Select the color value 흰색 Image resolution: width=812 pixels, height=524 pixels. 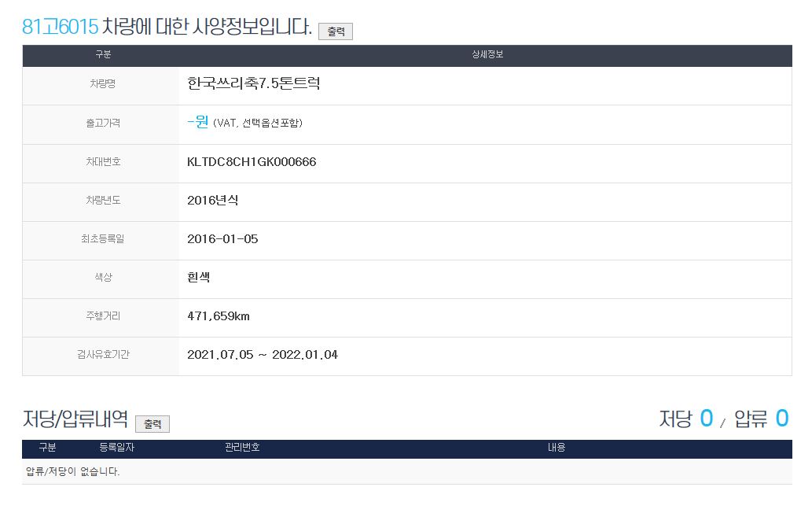(x=198, y=278)
